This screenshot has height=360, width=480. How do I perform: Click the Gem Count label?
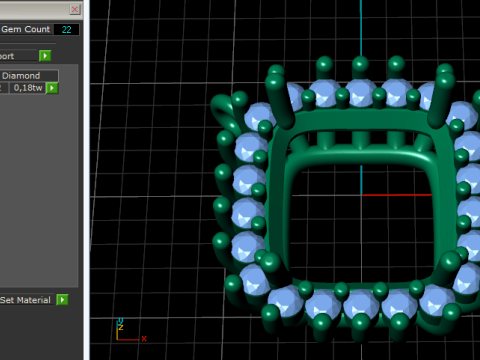click(x=26, y=29)
